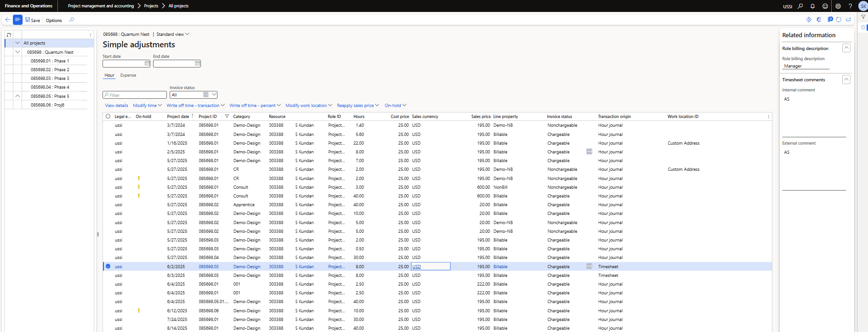
Task: Open the notifications bell
Action: point(812,6)
